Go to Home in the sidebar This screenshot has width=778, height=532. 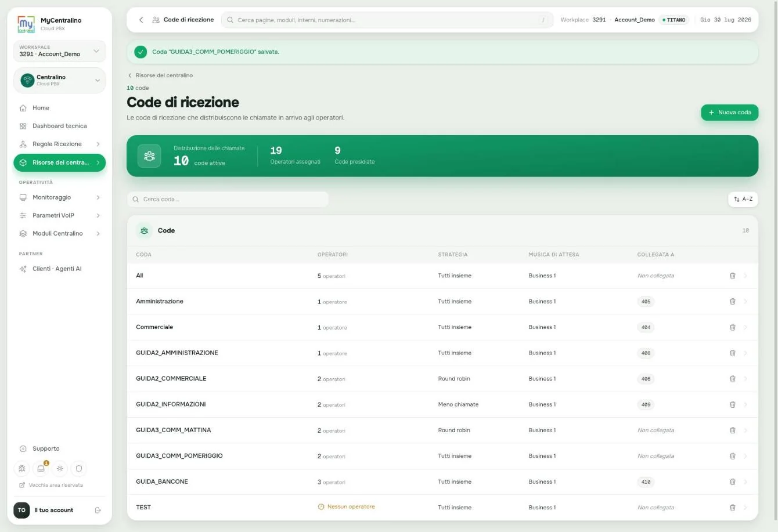tap(59, 108)
